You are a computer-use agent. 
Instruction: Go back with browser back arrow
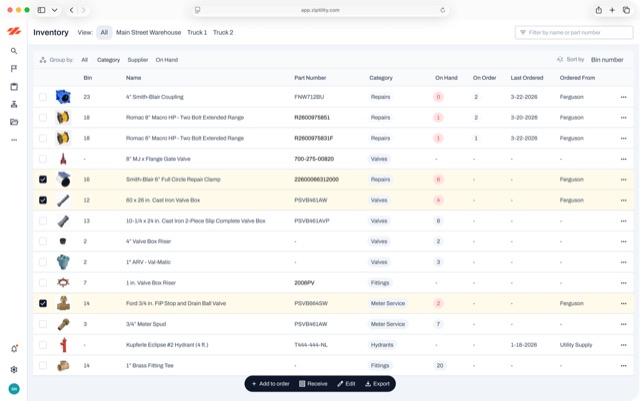(71, 10)
